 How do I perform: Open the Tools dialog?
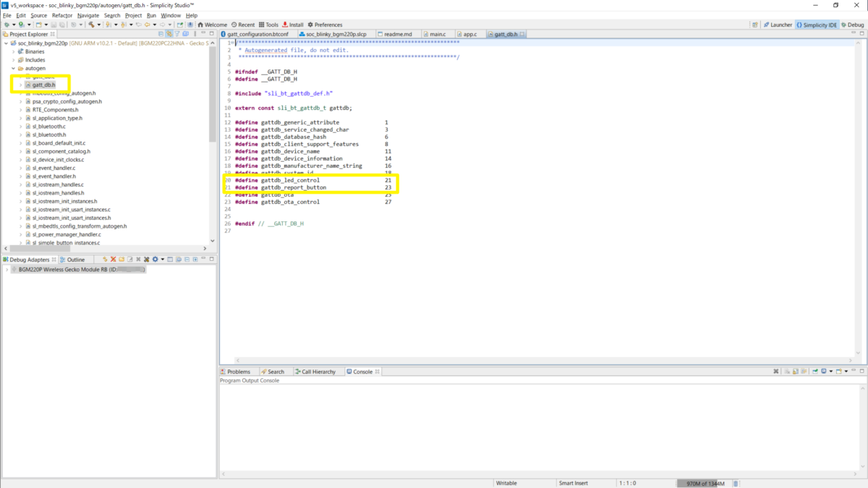268,25
